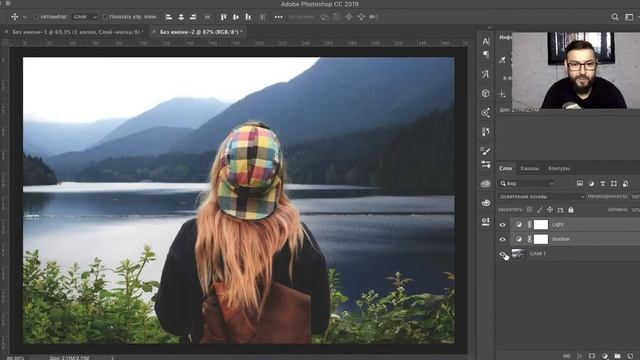The image size is (640, 360).
Task: Click the Заливка fill value field
Action: (636, 210)
